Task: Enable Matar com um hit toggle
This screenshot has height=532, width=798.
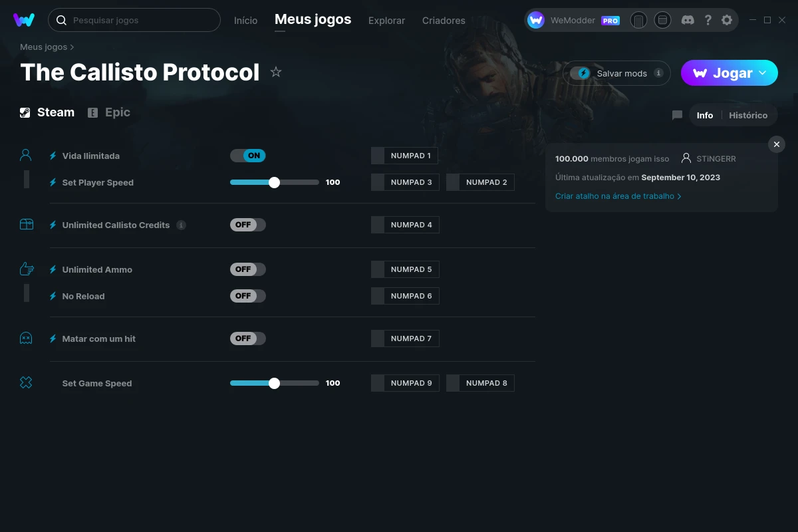Action: pos(248,338)
